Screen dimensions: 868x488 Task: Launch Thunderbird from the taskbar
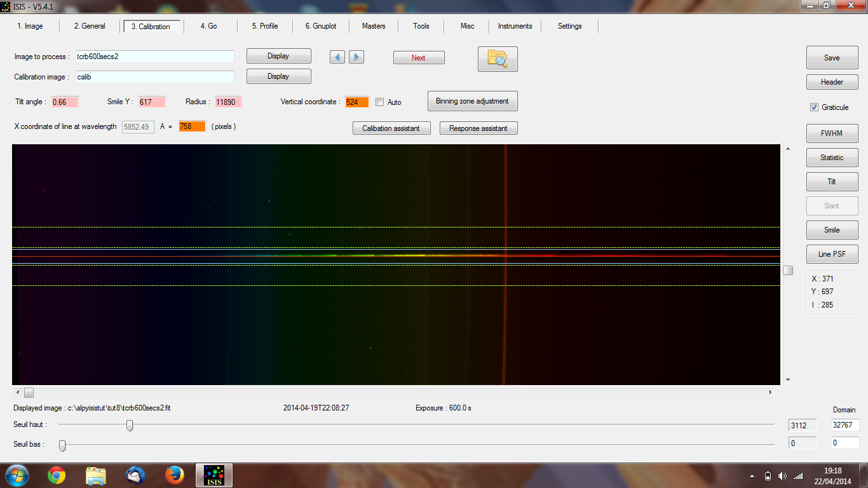click(135, 475)
